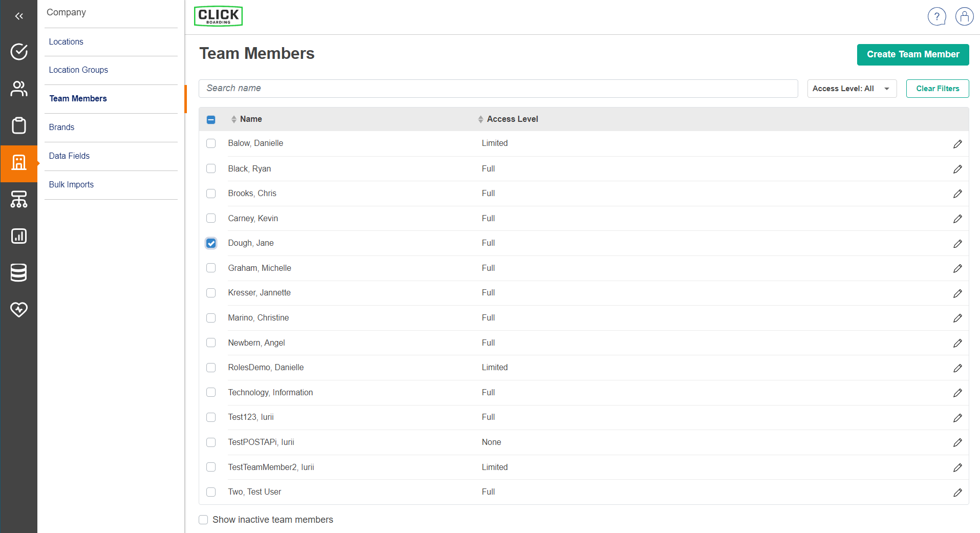This screenshot has width=980, height=533.
Task: Click the Create Team Member button
Action: 912,55
